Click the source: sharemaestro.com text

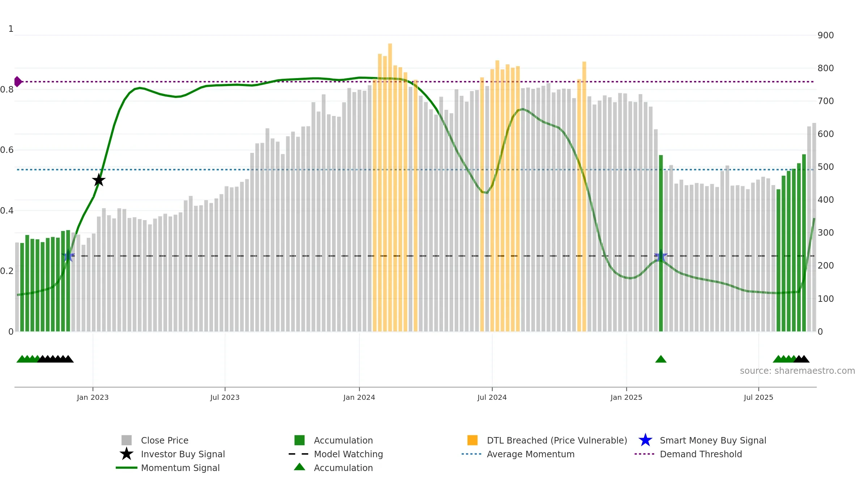[797, 371]
